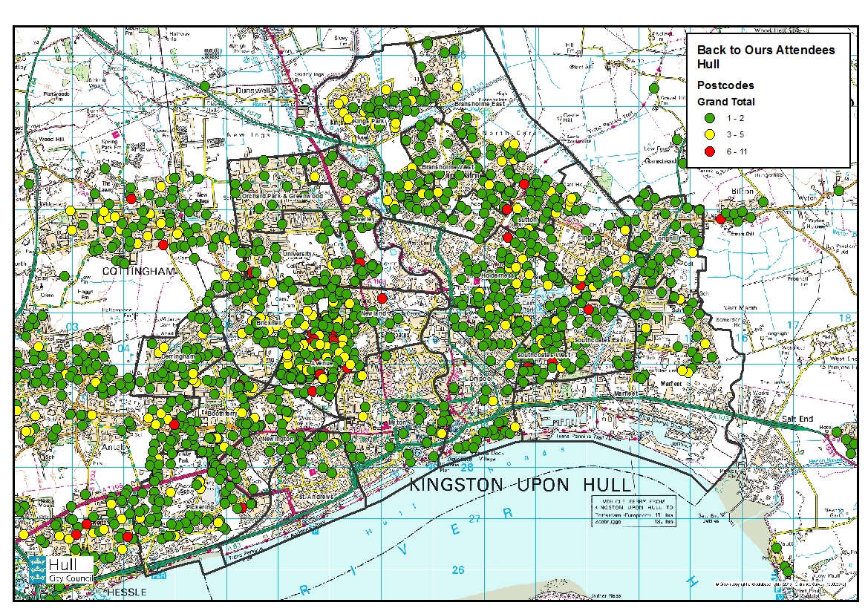Select the legend title 'Back to Ours Attendees'
868x614 pixels.
tap(766, 50)
